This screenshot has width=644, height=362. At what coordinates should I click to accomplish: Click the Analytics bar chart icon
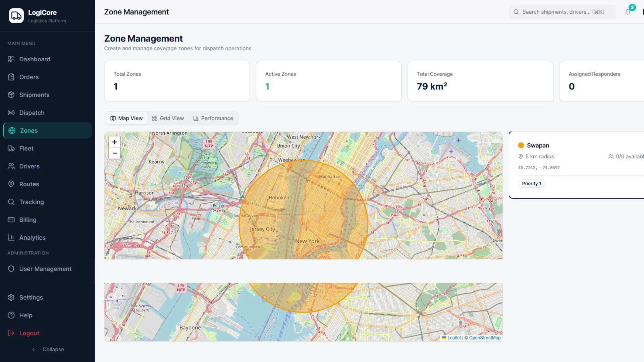11,238
